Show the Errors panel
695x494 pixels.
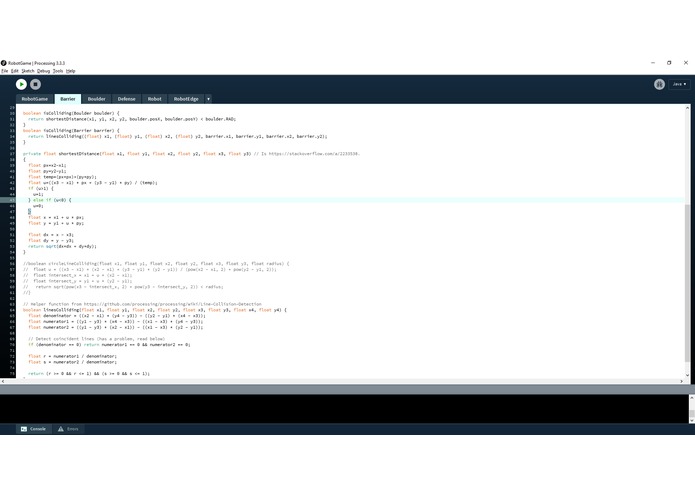[x=68, y=429]
